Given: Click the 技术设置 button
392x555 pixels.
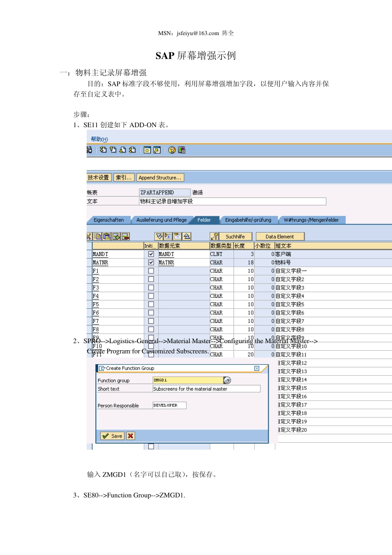Looking at the screenshot, I should 99,178.
